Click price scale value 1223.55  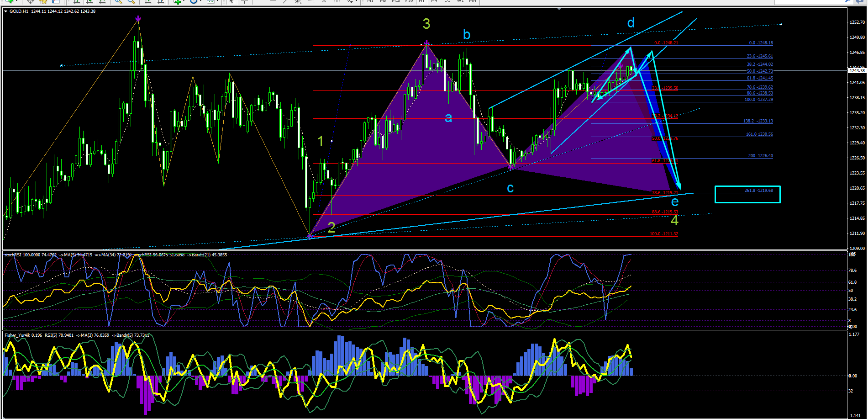(857, 173)
